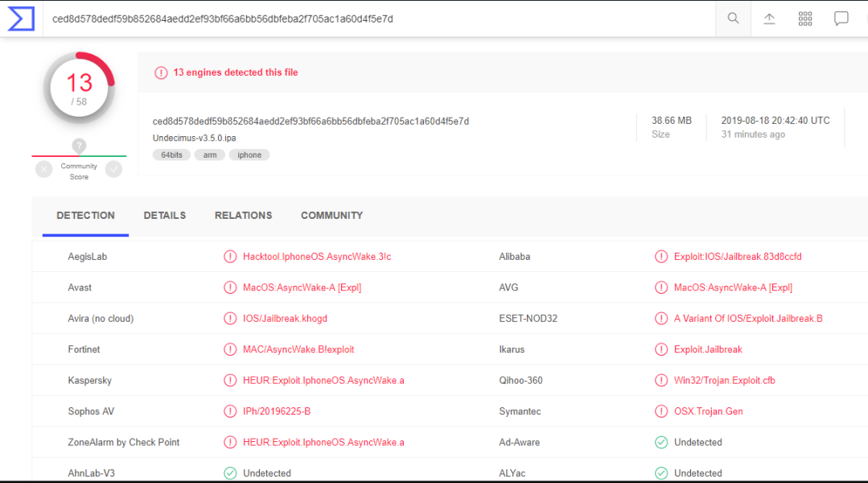
Task: Click the alert icon beside engines detected
Action: pos(161,72)
